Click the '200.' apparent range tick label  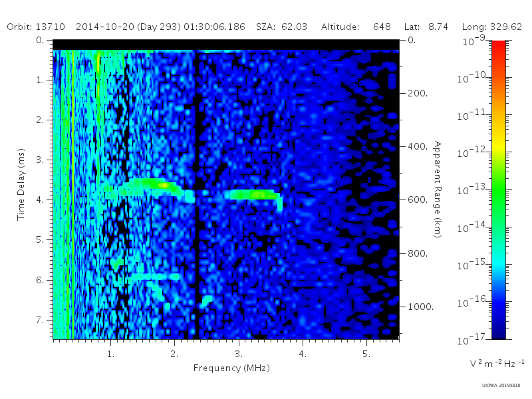coord(418,93)
